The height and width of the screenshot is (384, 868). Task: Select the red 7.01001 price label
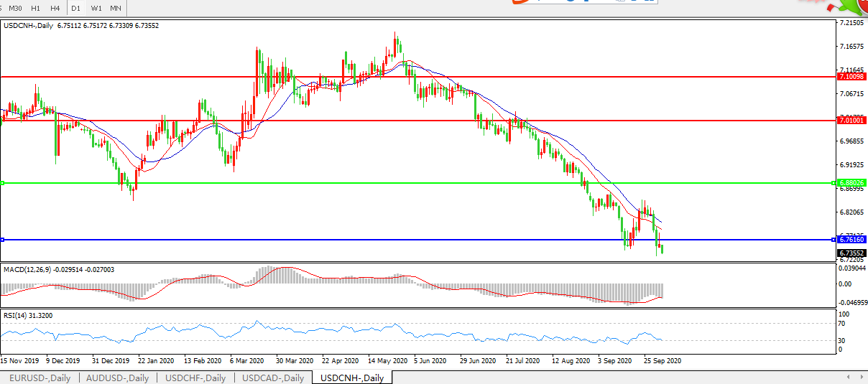(851, 121)
